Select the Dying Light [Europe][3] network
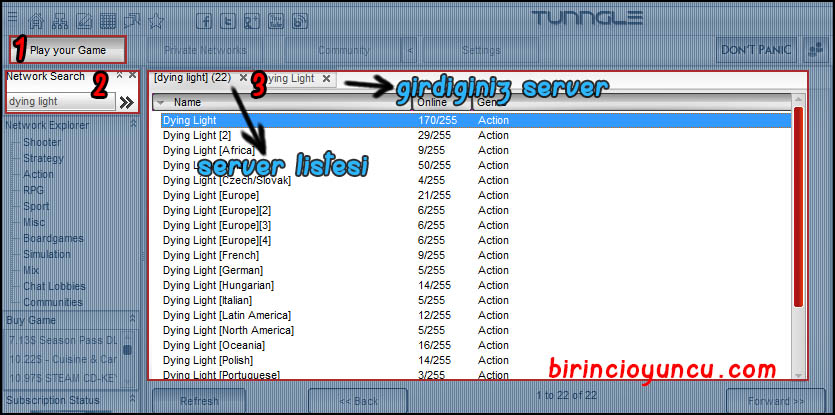The height and width of the screenshot is (415, 835). click(x=476, y=225)
